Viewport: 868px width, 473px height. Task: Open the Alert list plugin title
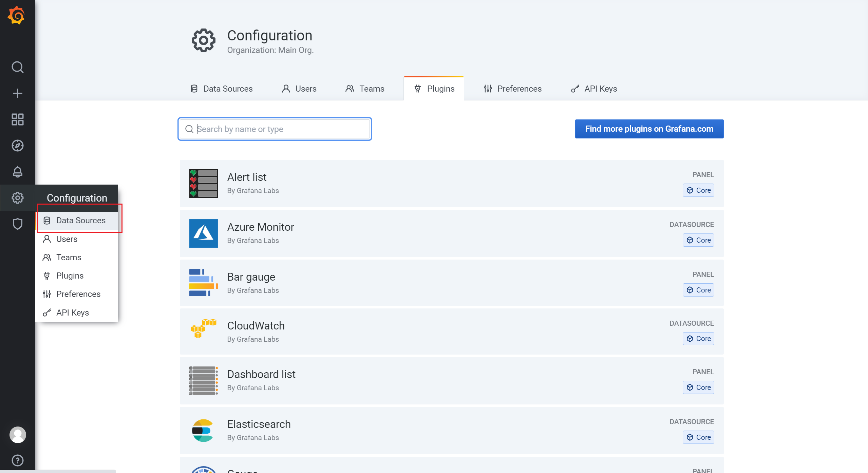[247, 177]
